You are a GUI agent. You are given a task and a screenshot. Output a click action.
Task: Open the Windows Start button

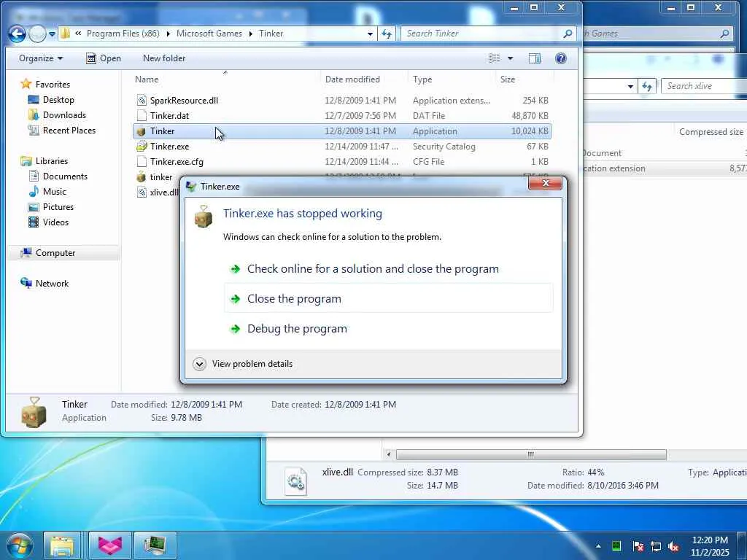[19, 545]
